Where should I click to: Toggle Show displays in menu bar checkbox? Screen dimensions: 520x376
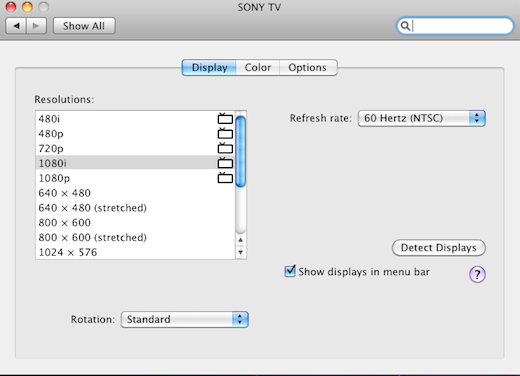[x=290, y=271]
